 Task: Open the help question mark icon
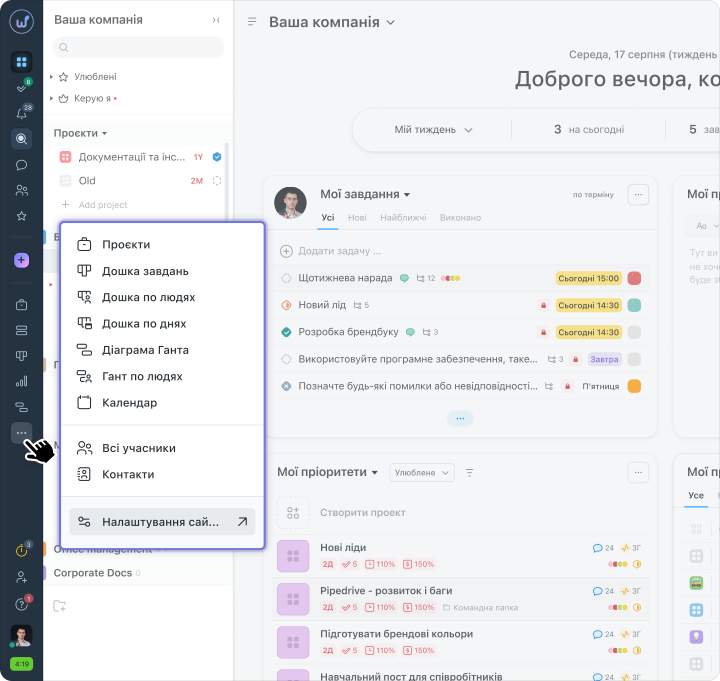(21, 604)
